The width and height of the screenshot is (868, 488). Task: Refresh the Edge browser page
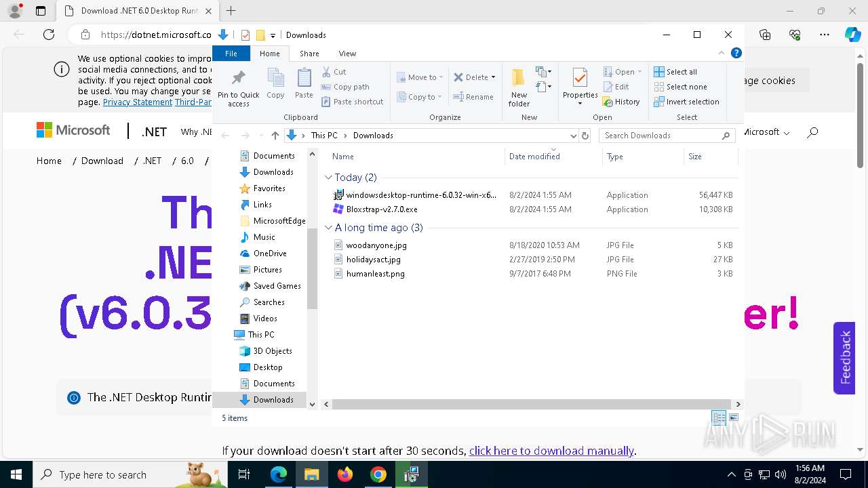coord(49,35)
